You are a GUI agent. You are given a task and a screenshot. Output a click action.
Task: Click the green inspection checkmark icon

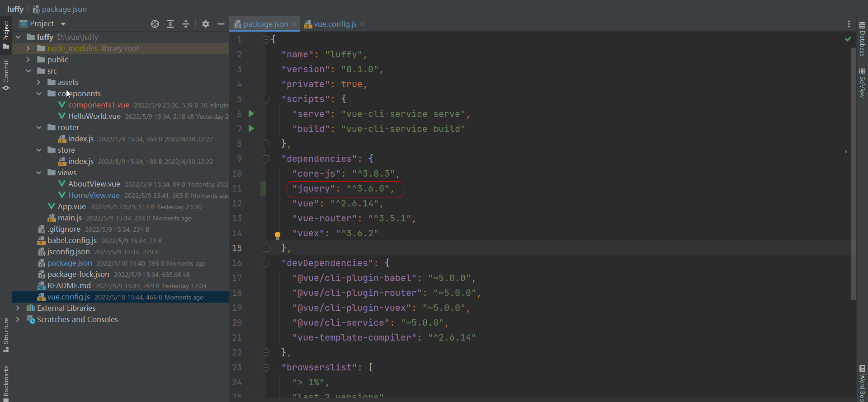pyautogui.click(x=848, y=39)
